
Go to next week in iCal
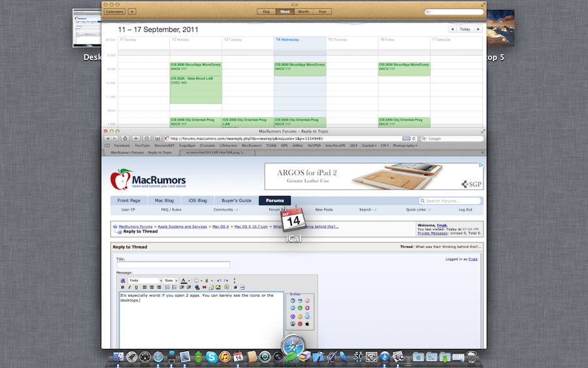point(478,29)
